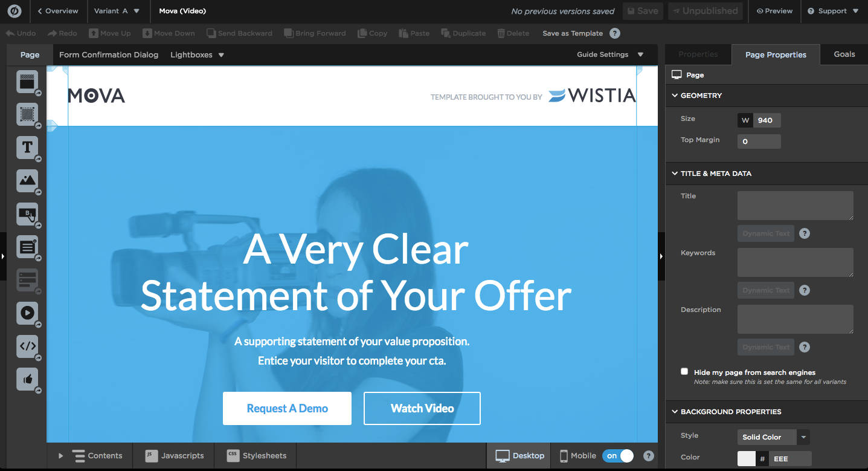Select the Custom HTML code widget
The image size is (868, 471).
pyautogui.click(x=27, y=346)
